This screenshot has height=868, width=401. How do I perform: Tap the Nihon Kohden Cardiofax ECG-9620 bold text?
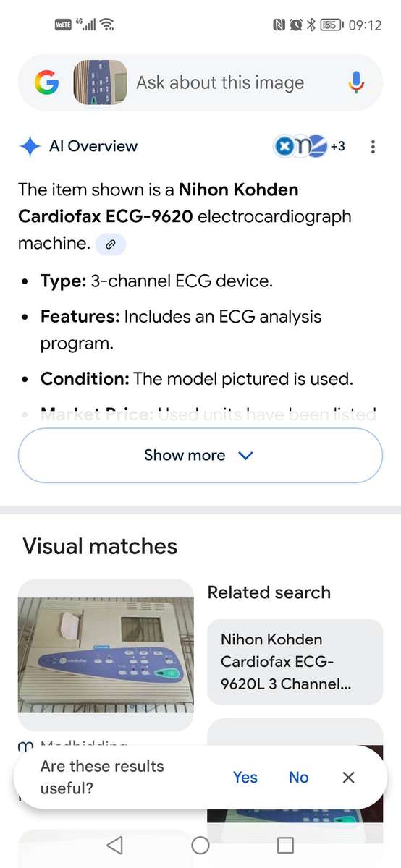158,203
